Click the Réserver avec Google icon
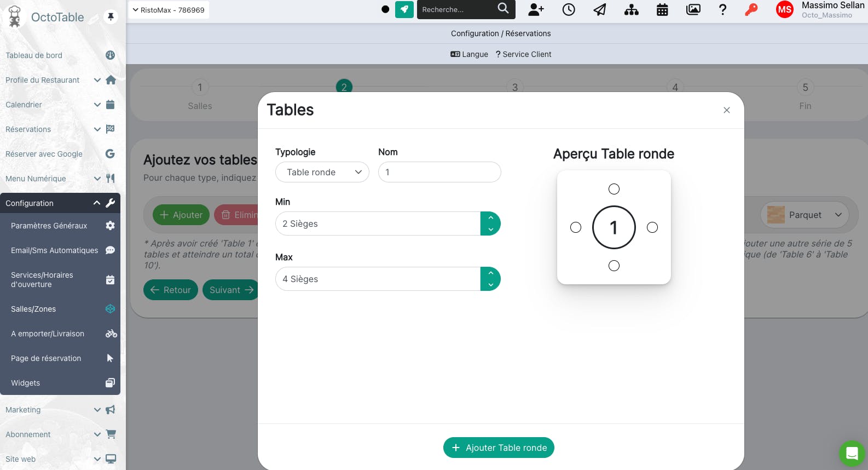 click(x=110, y=154)
